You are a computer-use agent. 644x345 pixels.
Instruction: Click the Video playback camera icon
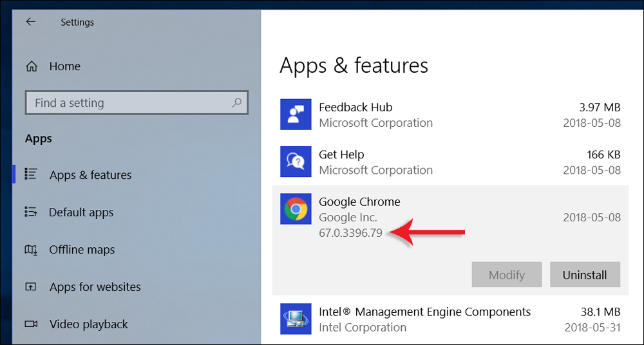30,324
